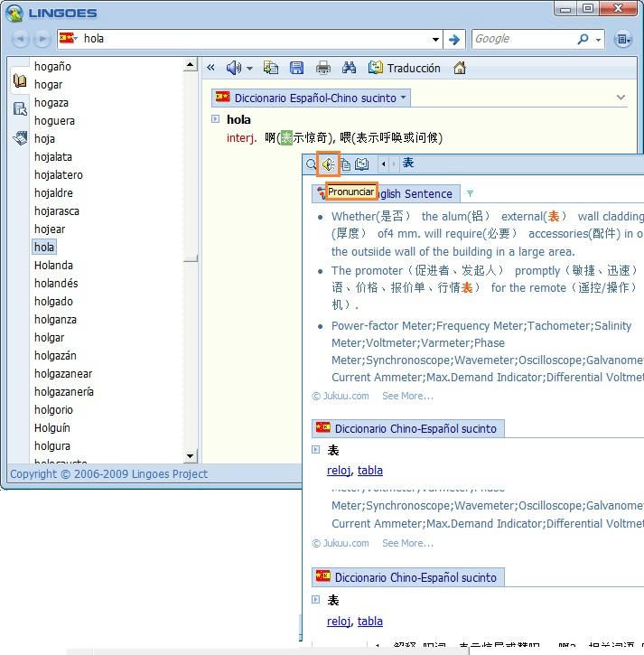Screen dimensions: 644x655
Task: Click the forward arrow in the popup toolbar
Action: [394, 164]
